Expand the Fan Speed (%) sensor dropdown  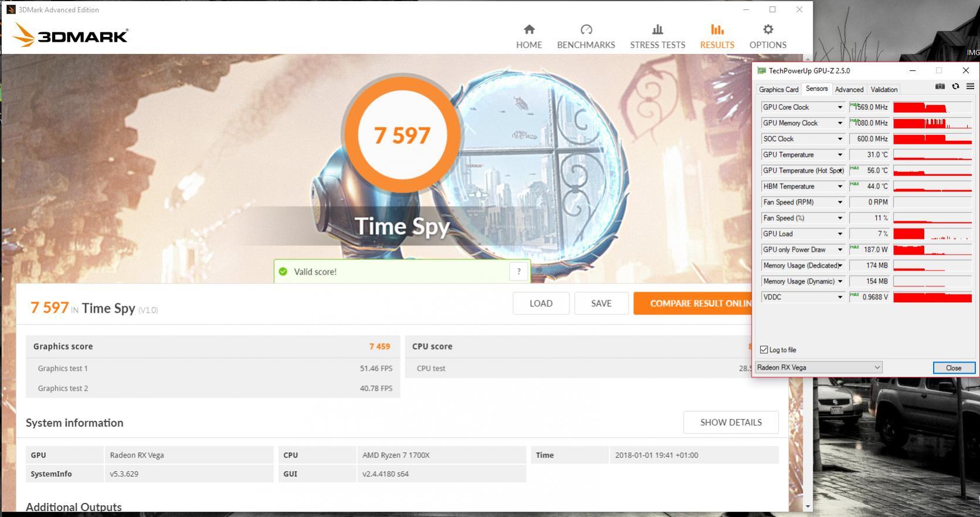coord(840,218)
